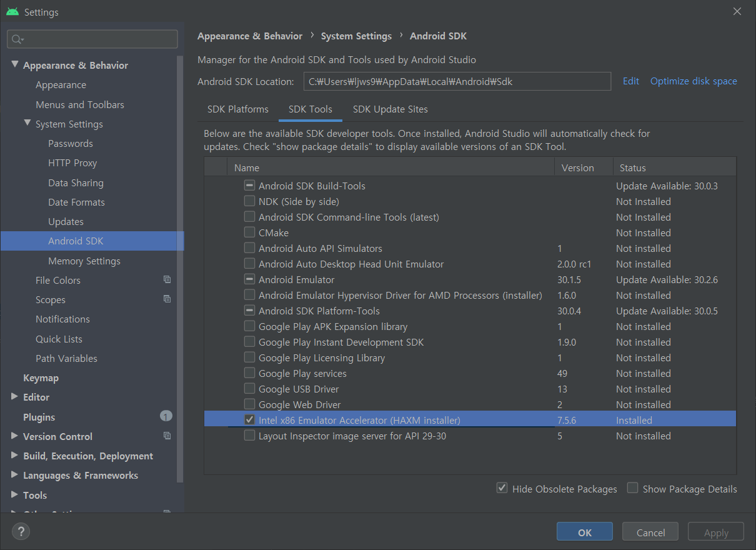Collapse the Appearance & Behavior section
This screenshot has height=550, width=756.
[15, 64]
